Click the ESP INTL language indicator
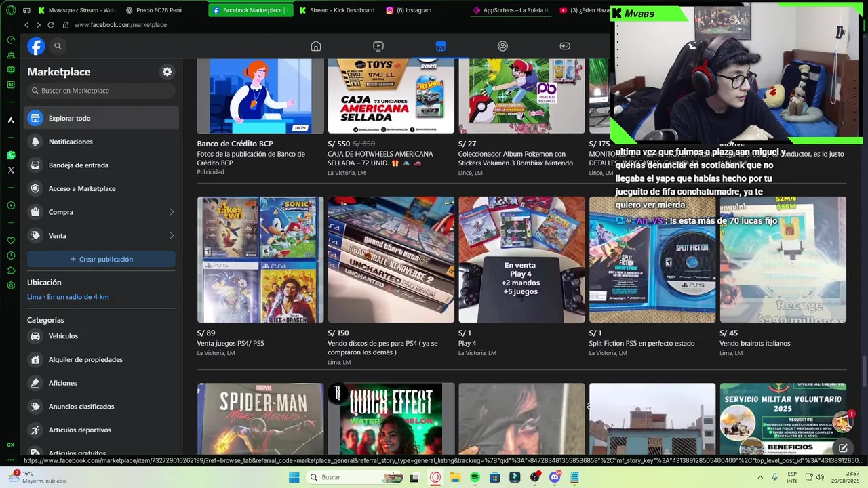Viewport: 868px width, 488px height. pyautogui.click(x=792, y=477)
